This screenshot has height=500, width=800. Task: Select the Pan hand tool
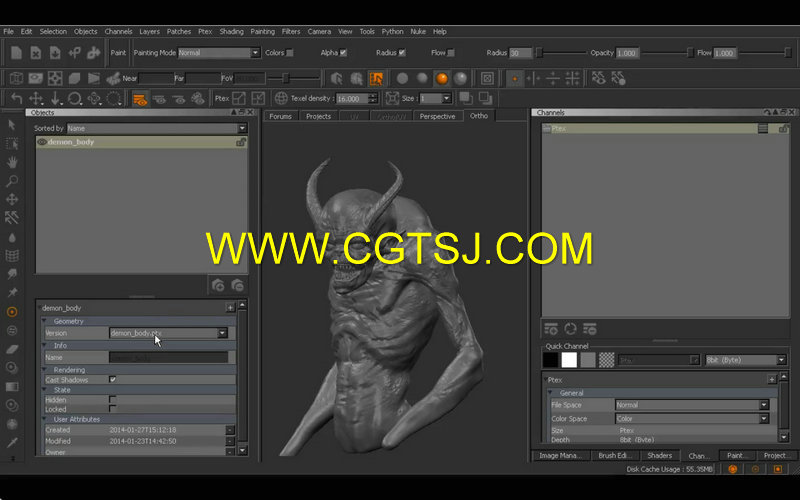(x=12, y=162)
